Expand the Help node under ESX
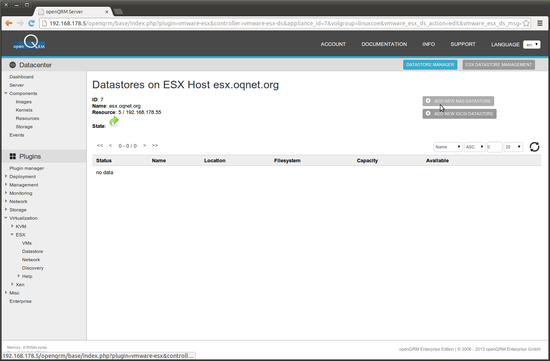 18,276
